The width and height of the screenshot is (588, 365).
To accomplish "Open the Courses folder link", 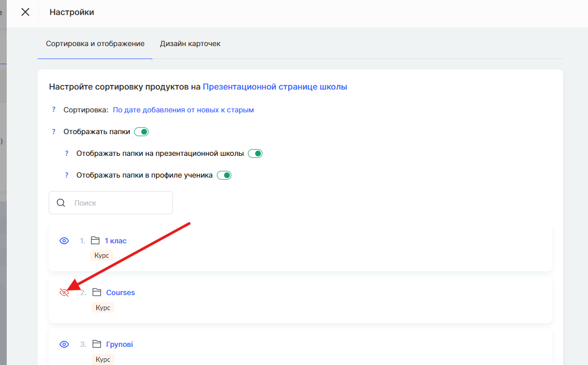I will coord(120,293).
